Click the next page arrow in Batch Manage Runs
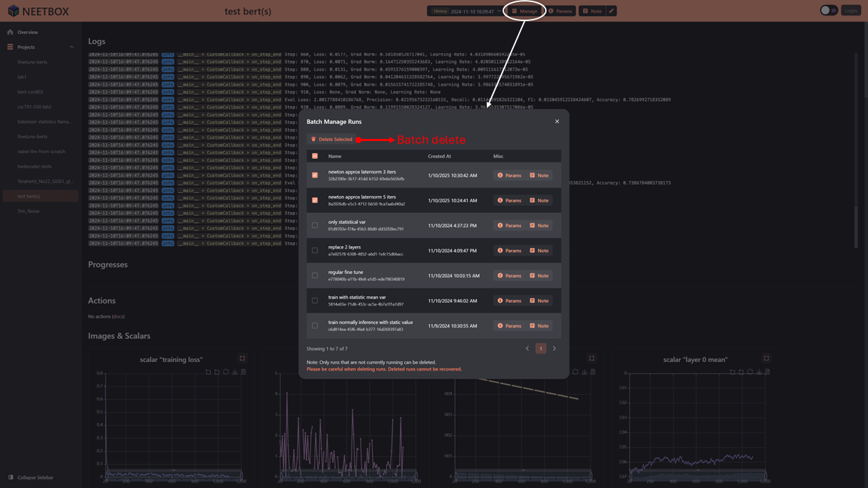 [x=554, y=348]
